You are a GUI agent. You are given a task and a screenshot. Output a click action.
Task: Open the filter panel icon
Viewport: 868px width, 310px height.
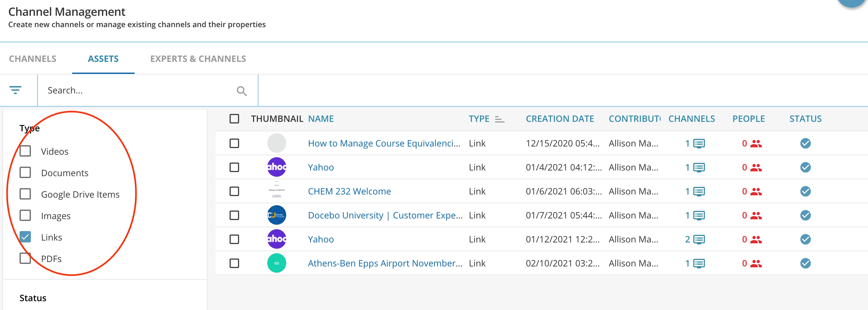pyautogui.click(x=15, y=90)
